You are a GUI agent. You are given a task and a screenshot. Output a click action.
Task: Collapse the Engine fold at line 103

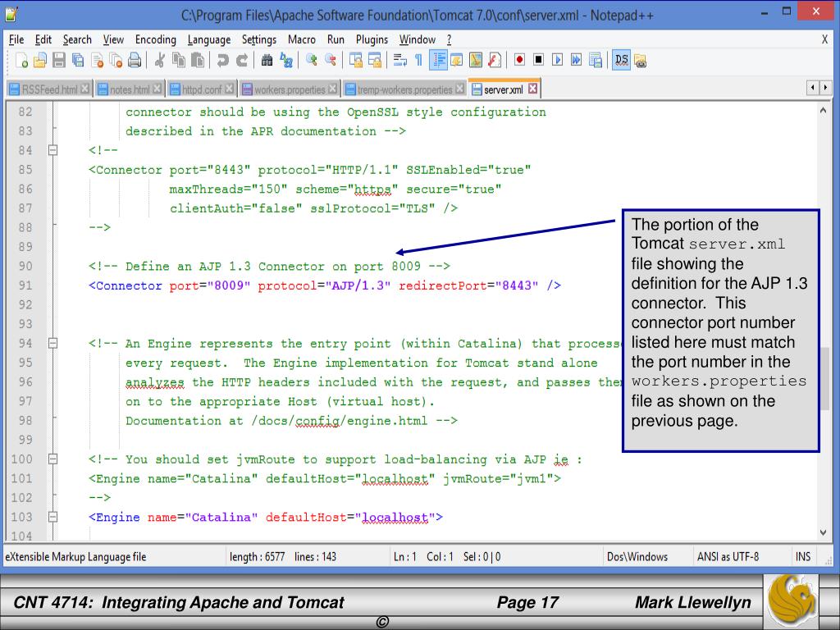(x=52, y=517)
